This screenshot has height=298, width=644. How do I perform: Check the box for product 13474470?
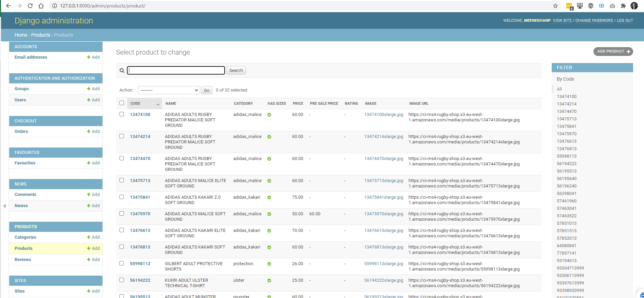(x=121, y=158)
